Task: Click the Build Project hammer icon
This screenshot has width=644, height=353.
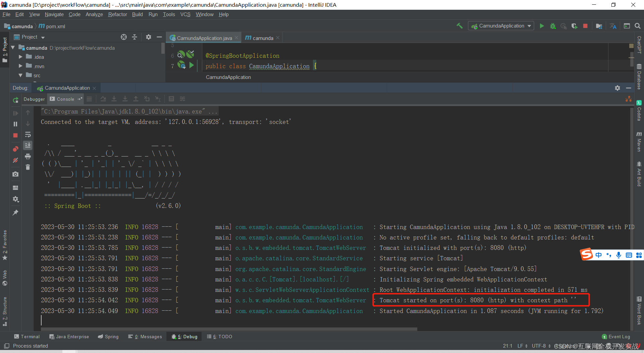Action: (x=460, y=26)
